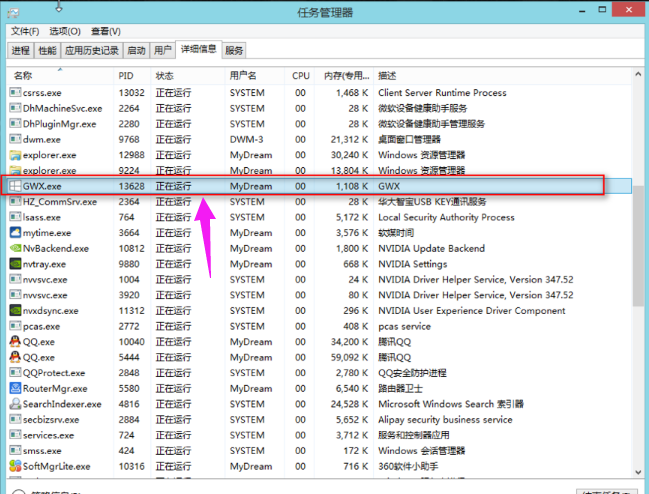The height and width of the screenshot is (494, 649).
Task: Open the 查看(V) menu
Action: click(x=106, y=31)
